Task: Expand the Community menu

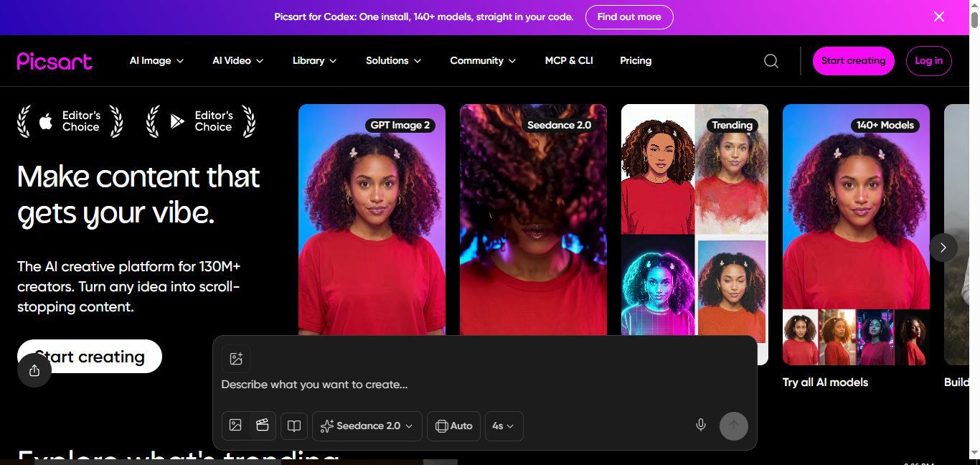Action: click(483, 61)
